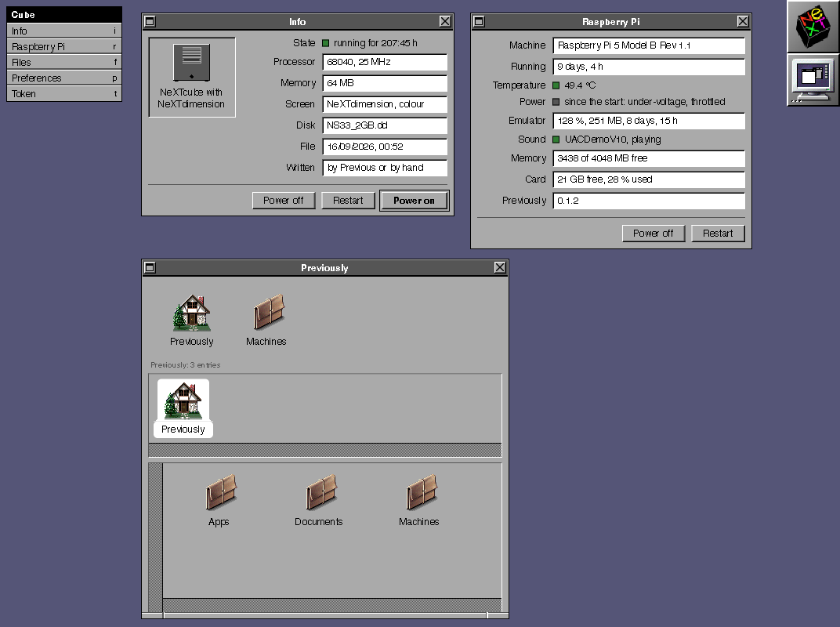Click the Power on button
This screenshot has height=627, width=840.
point(414,201)
